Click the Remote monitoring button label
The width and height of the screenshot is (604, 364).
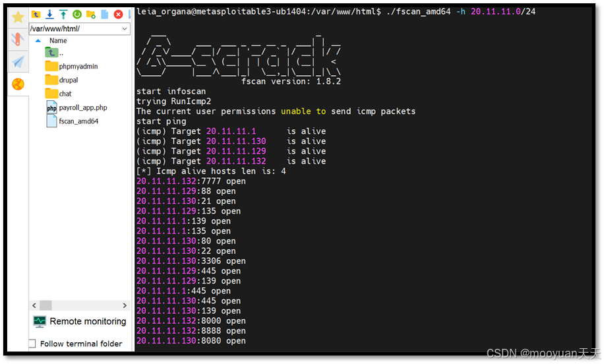coord(88,321)
